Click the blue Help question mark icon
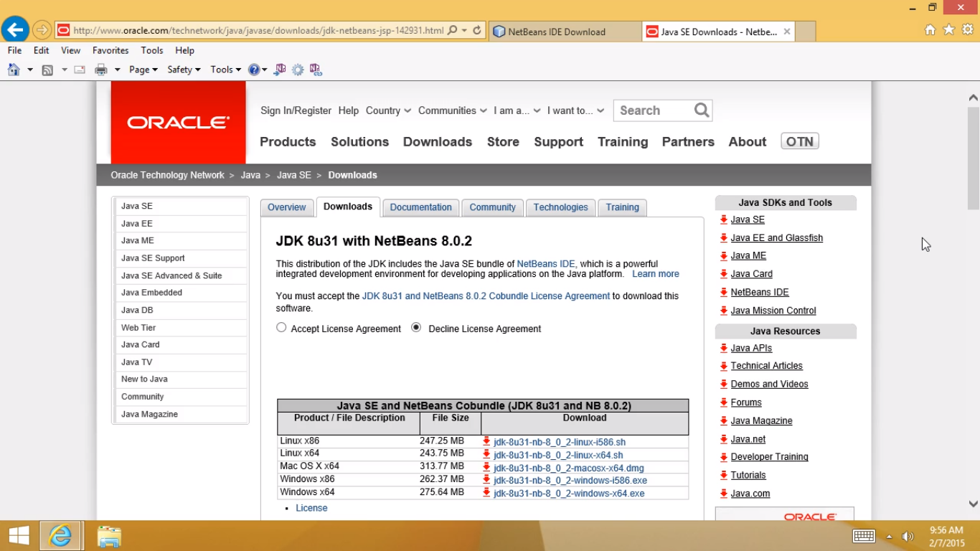980x551 pixels. 254,70
